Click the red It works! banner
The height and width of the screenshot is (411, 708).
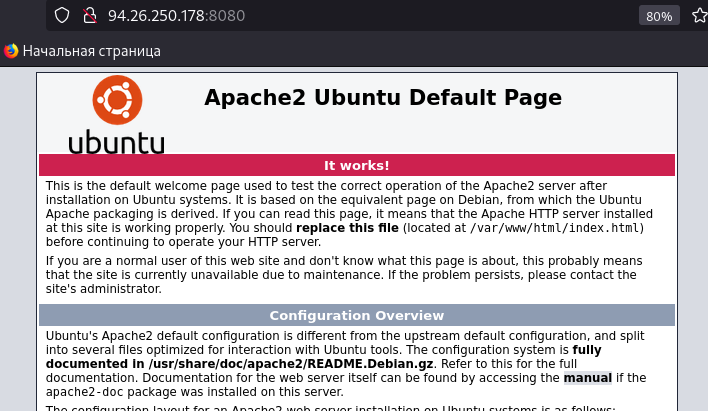coord(357,165)
